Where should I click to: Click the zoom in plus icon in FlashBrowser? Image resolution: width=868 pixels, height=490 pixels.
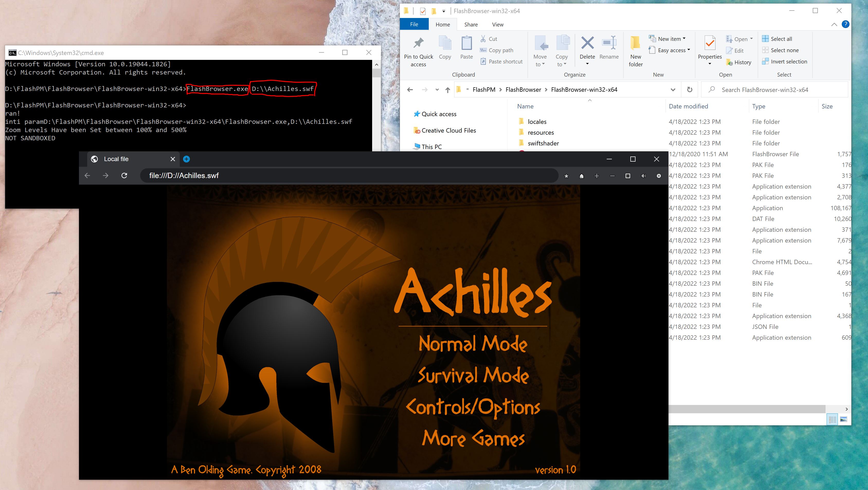pyautogui.click(x=597, y=176)
